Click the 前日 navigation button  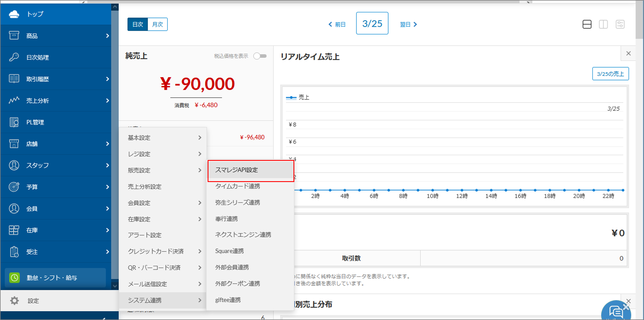click(x=337, y=24)
